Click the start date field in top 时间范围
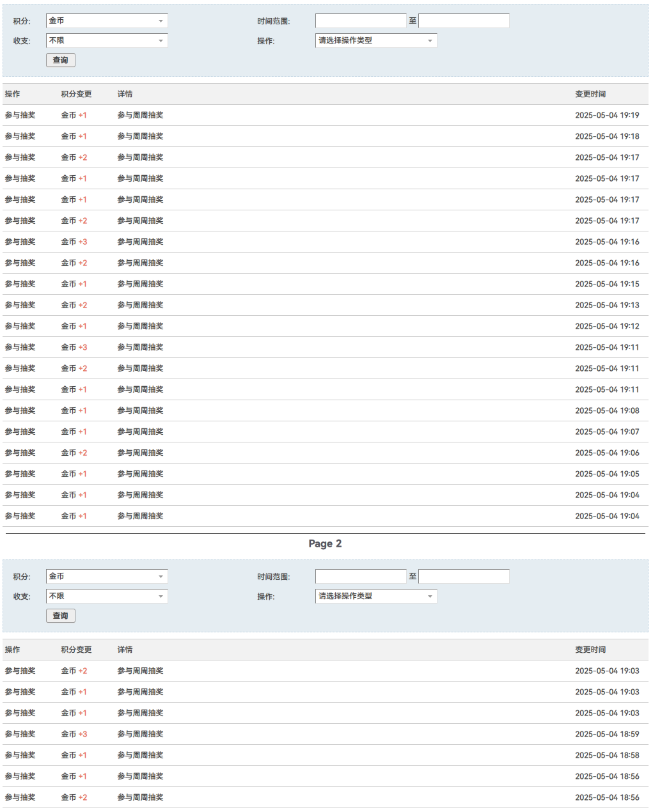The height and width of the screenshot is (812, 653). click(x=361, y=21)
